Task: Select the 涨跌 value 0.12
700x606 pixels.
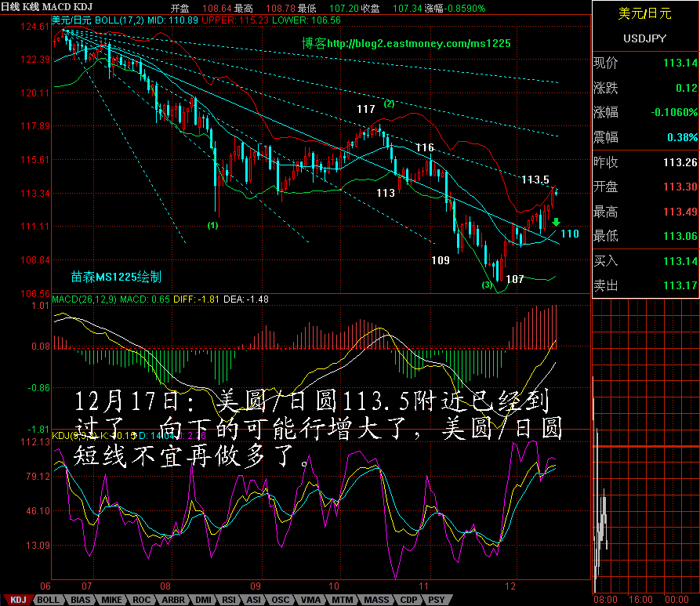Action: (x=687, y=88)
